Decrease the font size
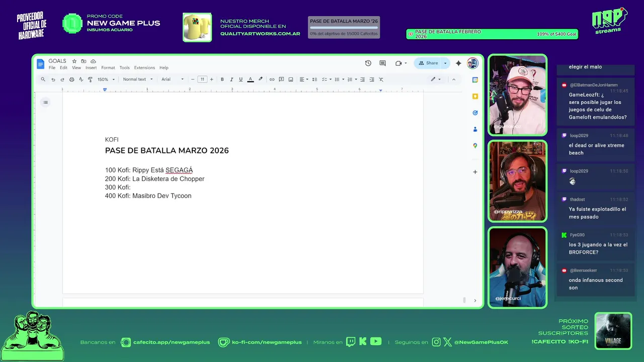Screen dimensions: 644x362 click(193, 79)
